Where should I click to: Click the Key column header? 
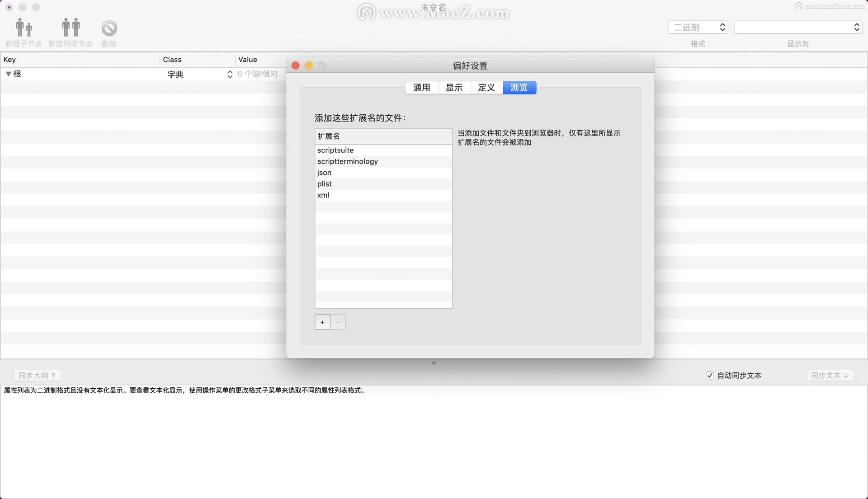[80, 60]
